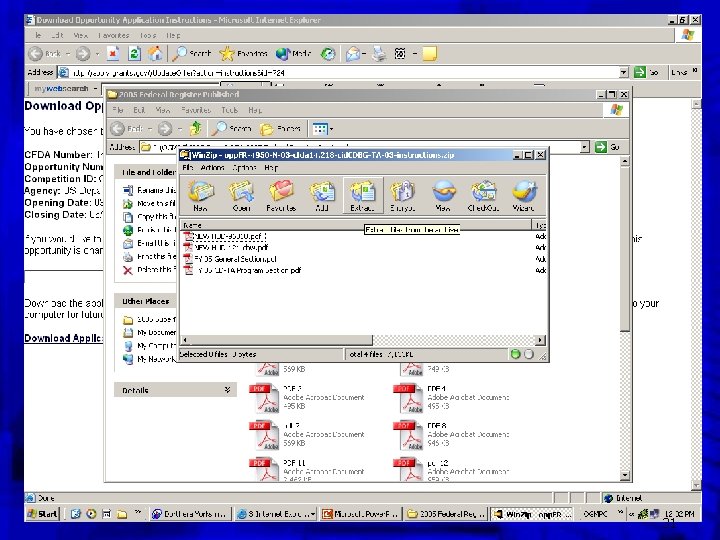Click Encrypt icon in WinZip toolbar
The width and height of the screenshot is (720, 540).
click(403, 195)
